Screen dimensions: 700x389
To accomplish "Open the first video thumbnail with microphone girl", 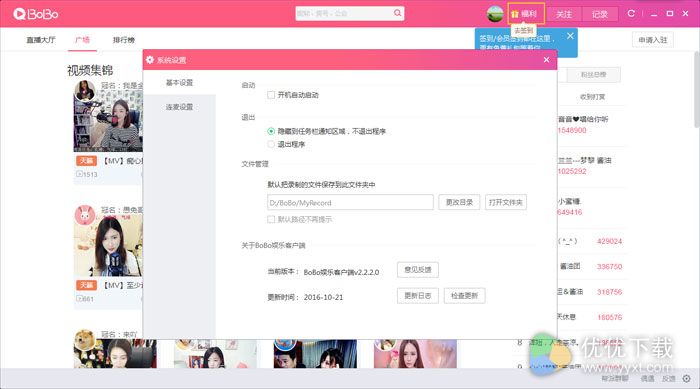I will (x=108, y=120).
